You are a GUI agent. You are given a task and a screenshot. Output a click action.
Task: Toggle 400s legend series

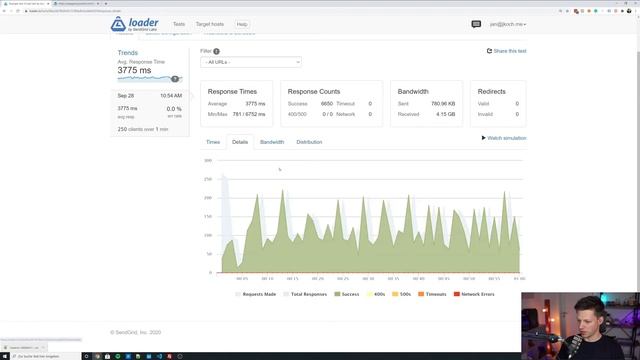click(376, 294)
